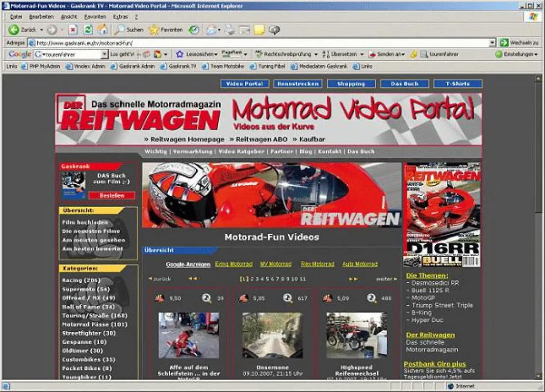Expand the PageRank dropdown

point(245,54)
